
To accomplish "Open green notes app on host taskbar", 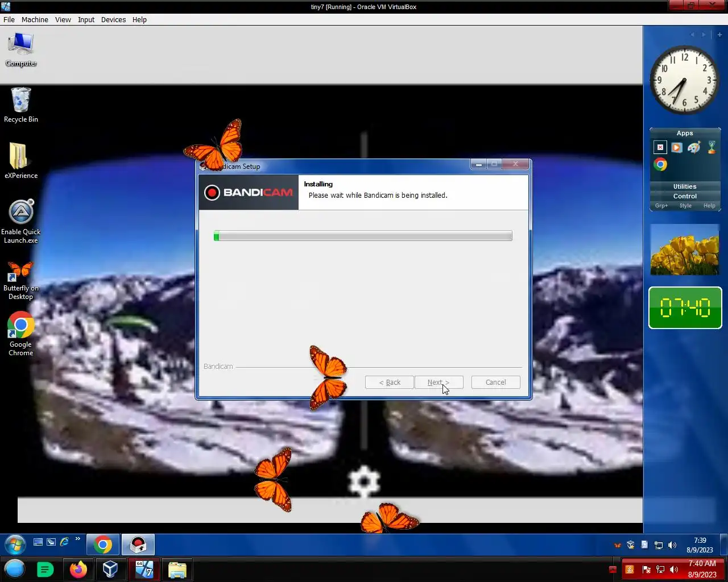I will [45, 569].
